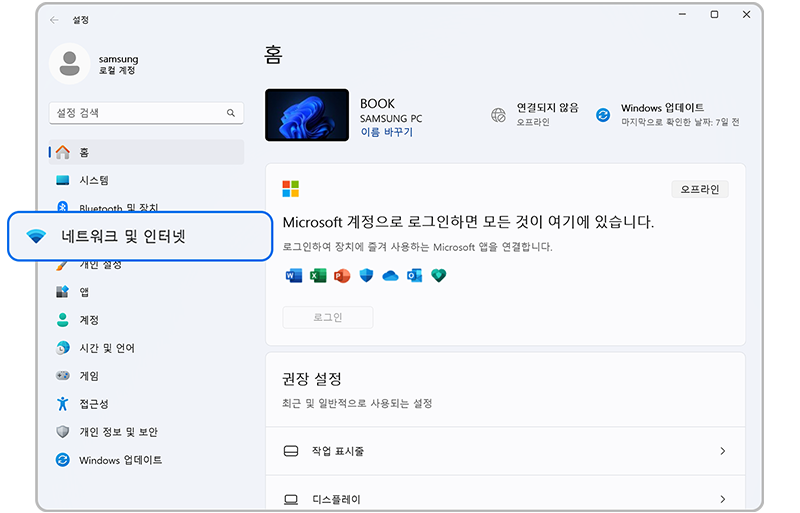This screenshot has height=513, width=800.
Task: Open the 계정 settings category
Action: 146,320
